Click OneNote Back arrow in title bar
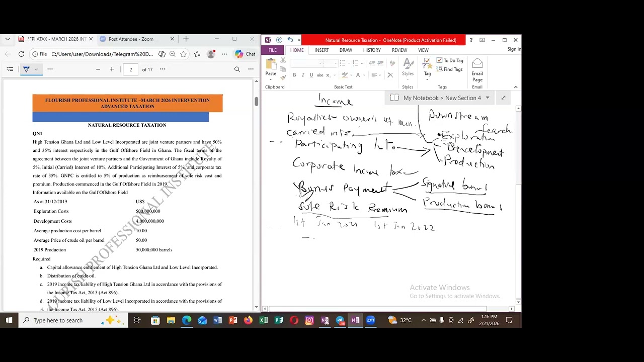 point(279,40)
